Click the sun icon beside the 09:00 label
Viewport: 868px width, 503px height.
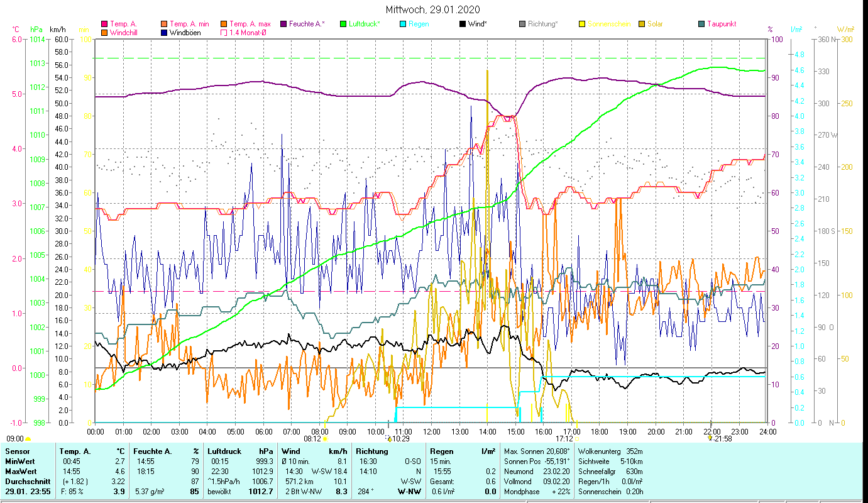pyautogui.click(x=28, y=439)
